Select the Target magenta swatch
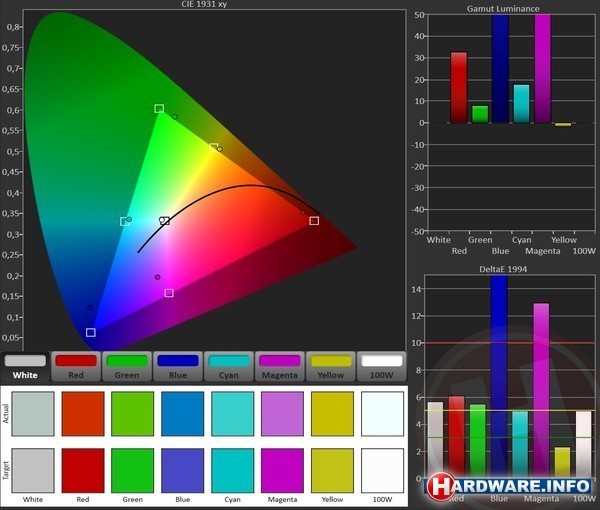Screen dimensions: 600x510 (282, 469)
